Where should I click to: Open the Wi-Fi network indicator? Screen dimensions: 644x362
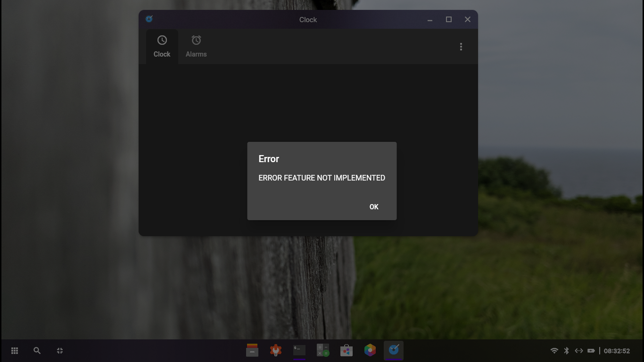[554, 351]
